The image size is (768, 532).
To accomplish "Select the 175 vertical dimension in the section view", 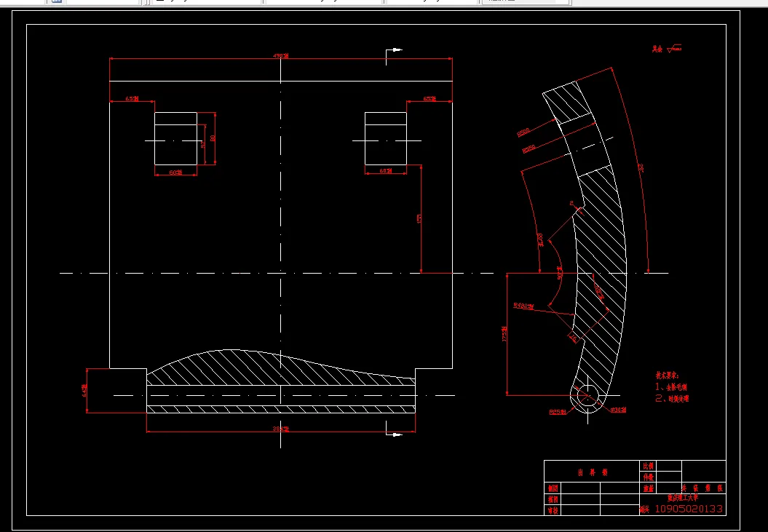I will (x=504, y=334).
